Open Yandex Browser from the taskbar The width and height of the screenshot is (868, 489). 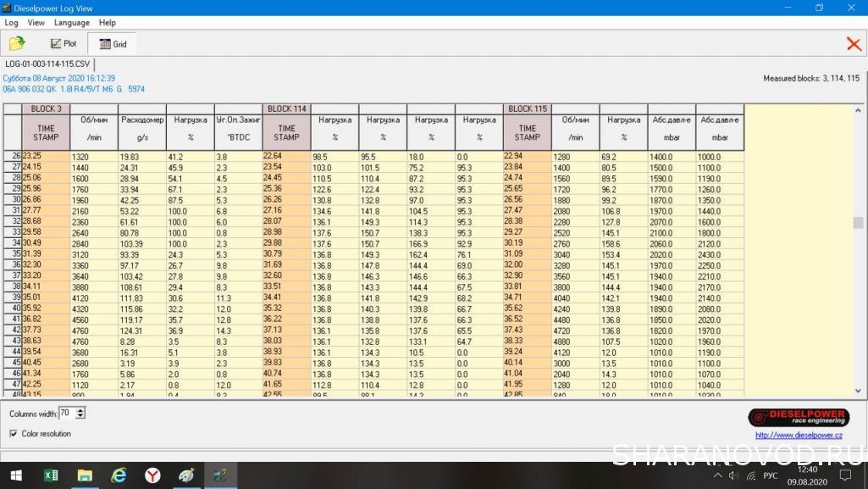[152, 475]
